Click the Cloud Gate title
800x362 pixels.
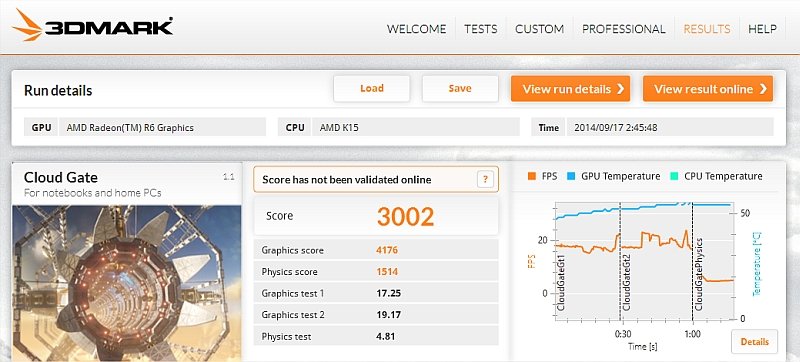tap(61, 177)
